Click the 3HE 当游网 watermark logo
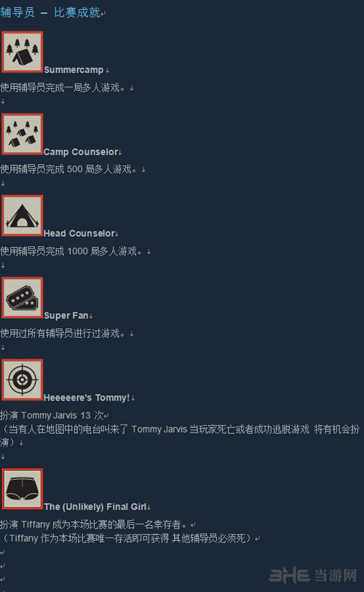The height and width of the screenshot is (592, 364). pyautogui.click(x=312, y=575)
